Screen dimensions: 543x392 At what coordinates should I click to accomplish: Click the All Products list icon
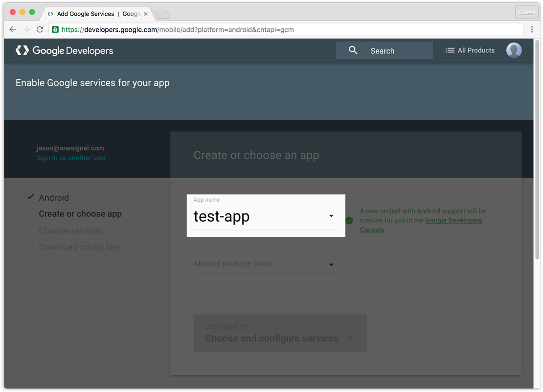pyautogui.click(x=450, y=50)
